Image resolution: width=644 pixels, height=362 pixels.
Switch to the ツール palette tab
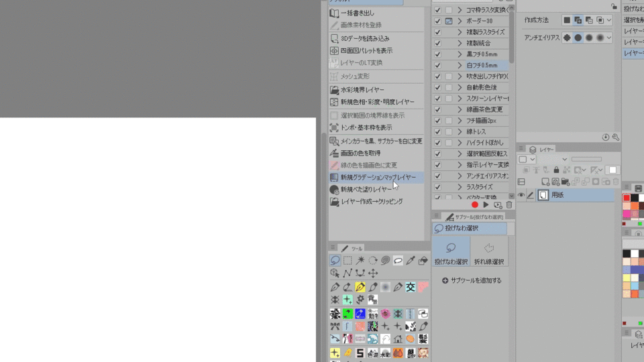(x=352, y=248)
